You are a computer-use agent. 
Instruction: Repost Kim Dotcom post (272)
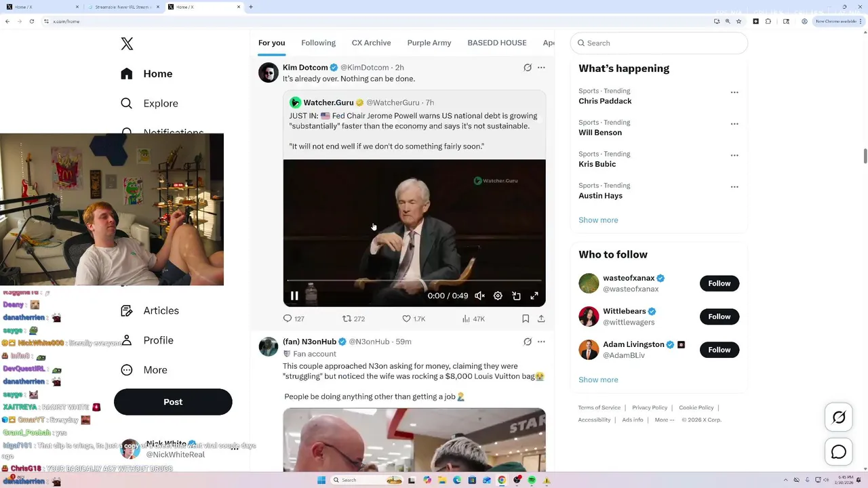tap(353, 319)
